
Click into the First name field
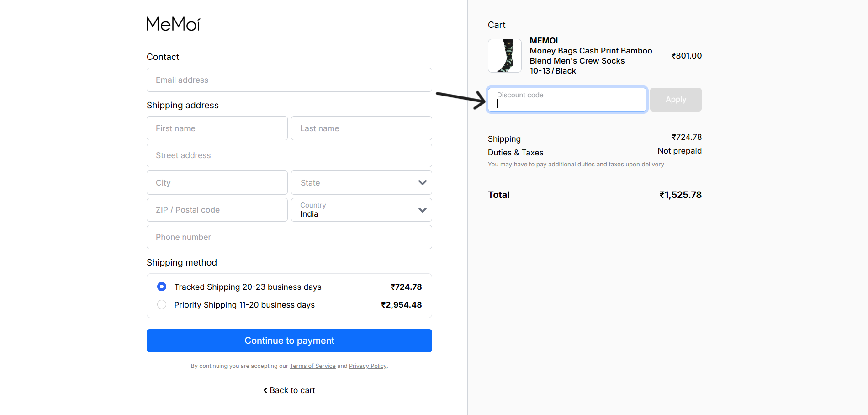coord(217,128)
